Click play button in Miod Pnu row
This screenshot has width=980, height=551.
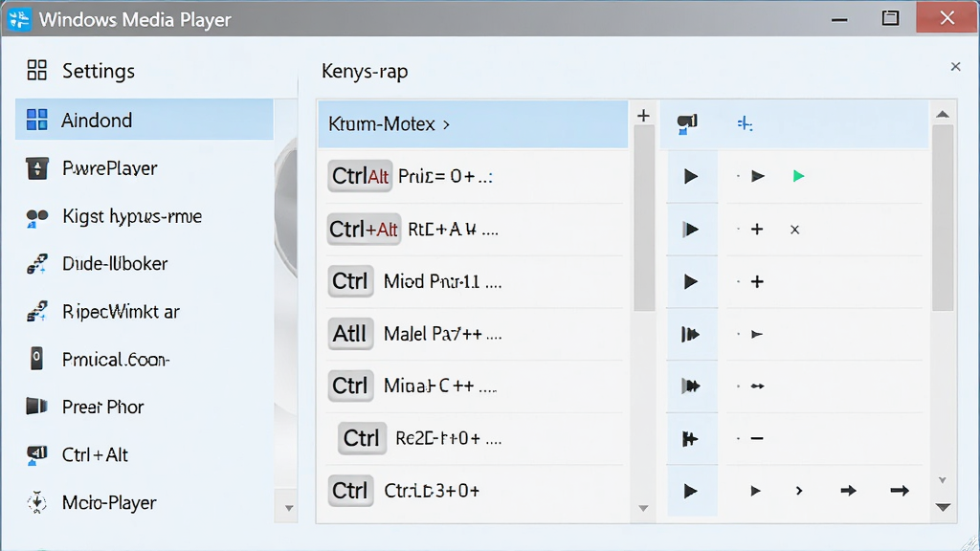click(691, 282)
